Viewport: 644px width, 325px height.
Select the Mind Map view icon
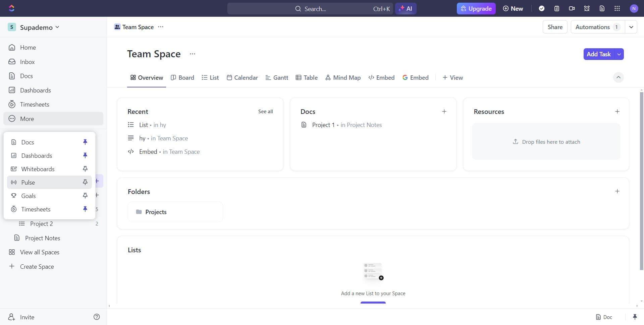coord(328,77)
